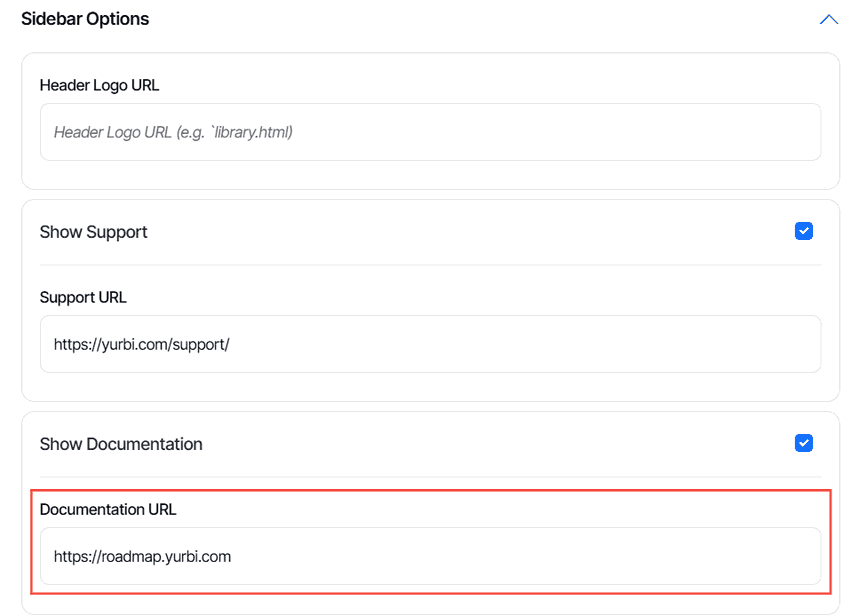Select the Documentation URL input field
This screenshot has width=850, height=616.
click(x=430, y=556)
